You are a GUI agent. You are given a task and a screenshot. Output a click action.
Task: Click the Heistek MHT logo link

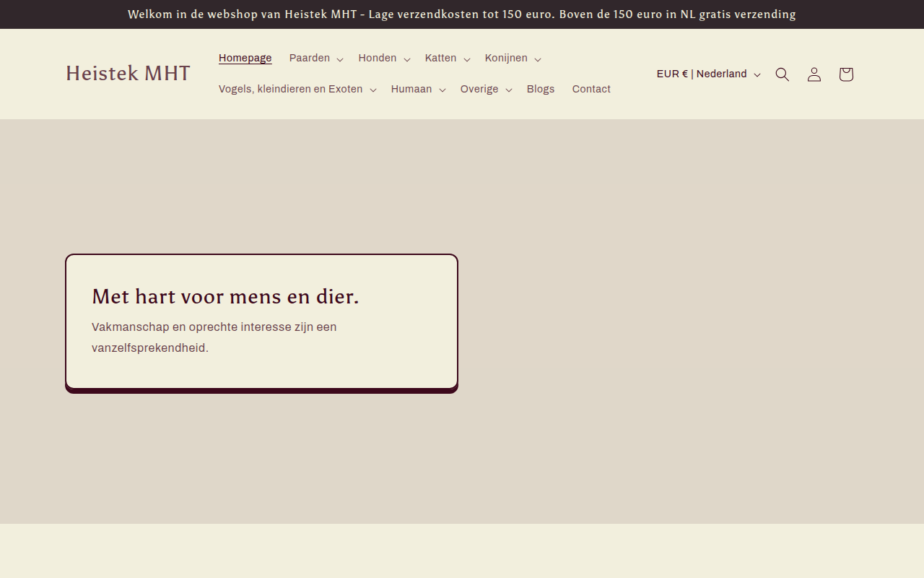128,74
